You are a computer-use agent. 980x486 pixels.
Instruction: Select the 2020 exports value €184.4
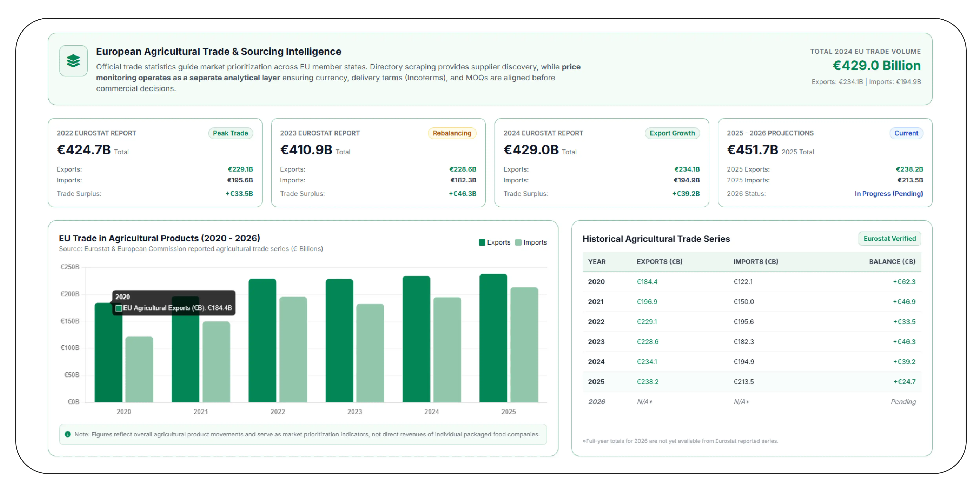(x=647, y=282)
